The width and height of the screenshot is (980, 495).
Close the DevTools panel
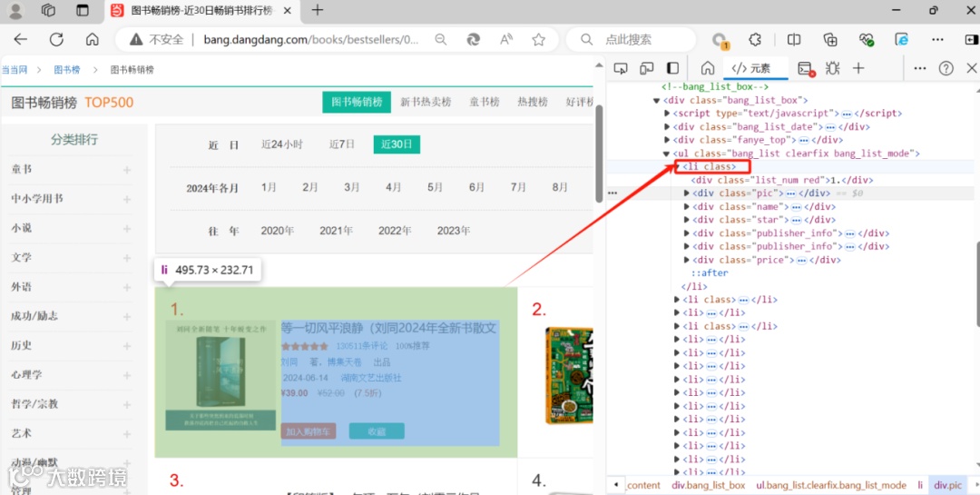[x=972, y=68]
